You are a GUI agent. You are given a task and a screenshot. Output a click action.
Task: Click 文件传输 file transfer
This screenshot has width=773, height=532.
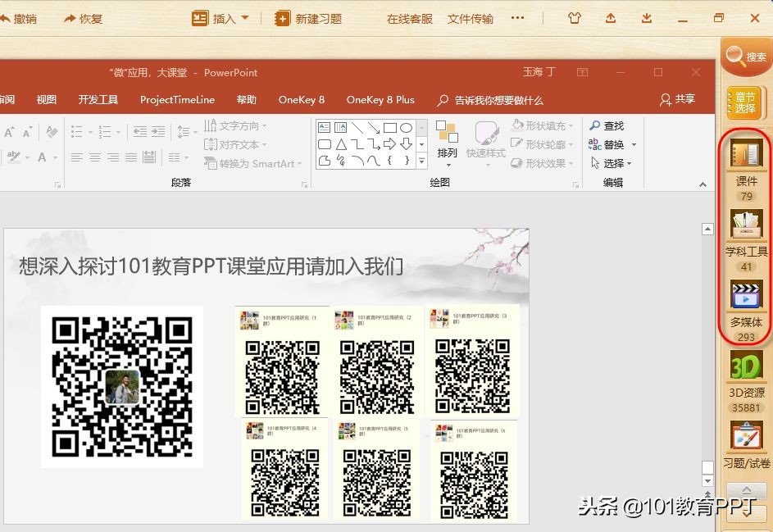[x=471, y=19]
